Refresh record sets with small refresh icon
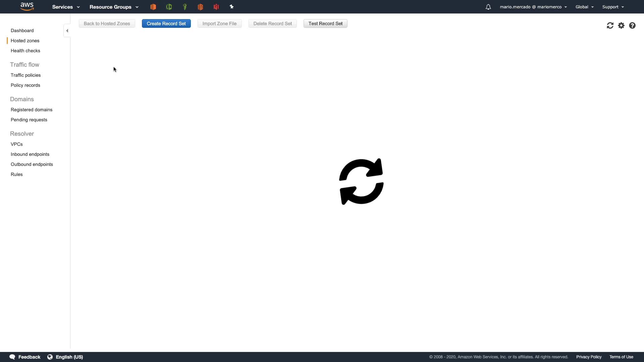Screen dimensions: 644x362 610,25
